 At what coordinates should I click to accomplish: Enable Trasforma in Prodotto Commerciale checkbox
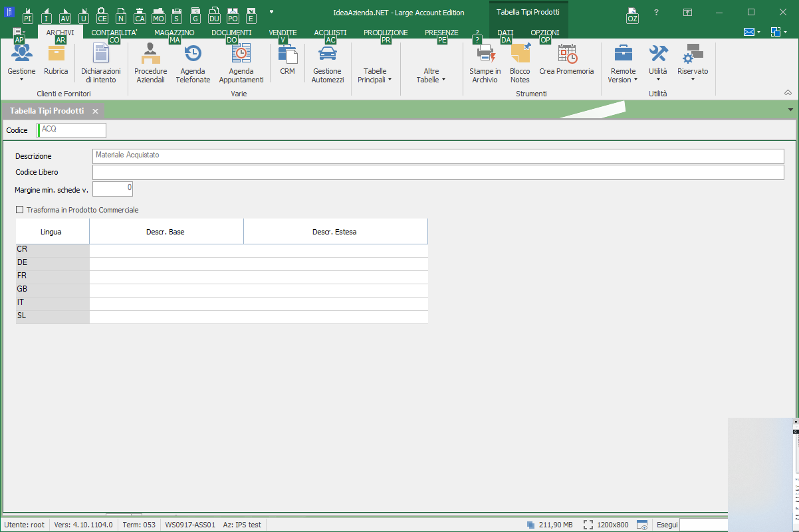[x=19, y=210]
